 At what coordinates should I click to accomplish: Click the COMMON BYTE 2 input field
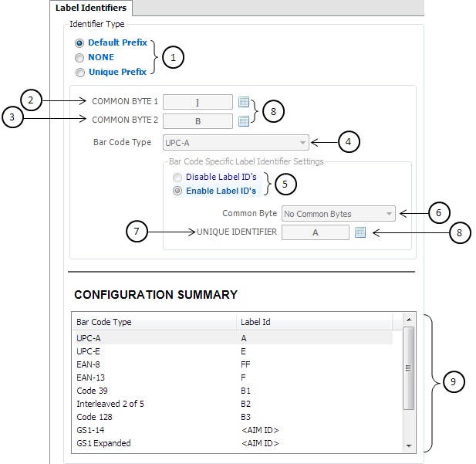(198, 121)
